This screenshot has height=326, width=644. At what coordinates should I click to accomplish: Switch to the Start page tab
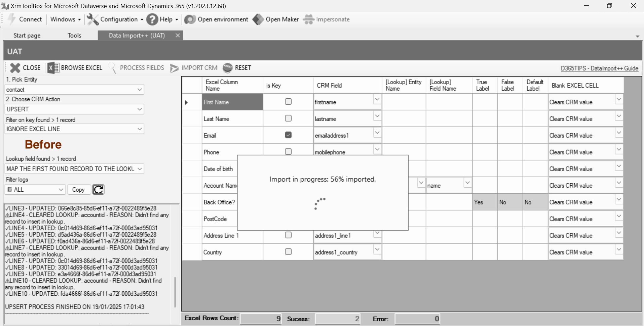coord(27,35)
